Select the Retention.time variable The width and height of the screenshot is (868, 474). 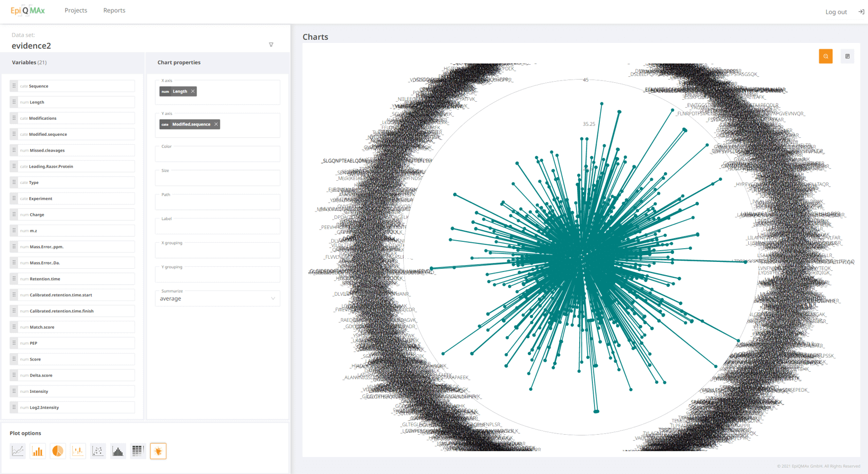[72, 279]
